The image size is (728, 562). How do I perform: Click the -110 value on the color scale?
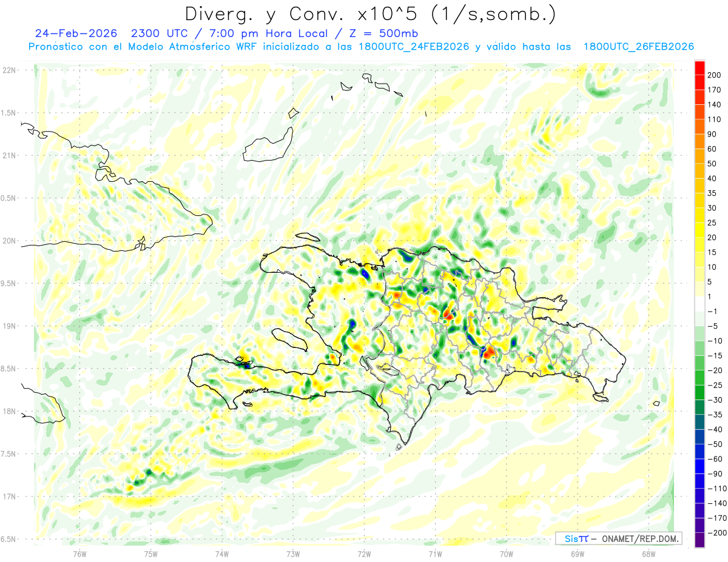[x=718, y=489]
